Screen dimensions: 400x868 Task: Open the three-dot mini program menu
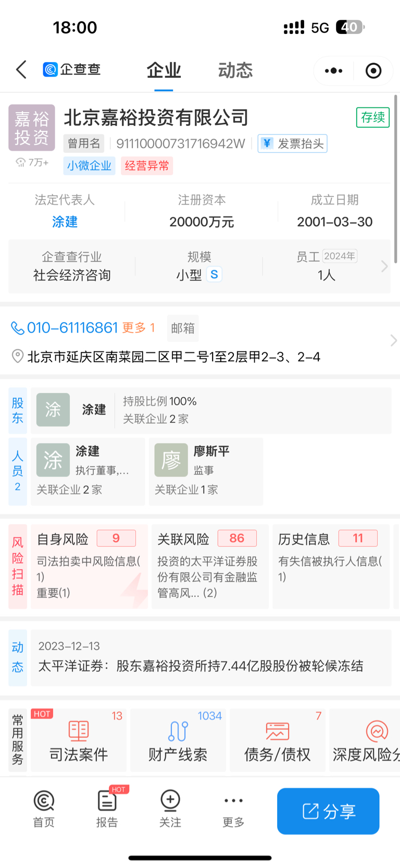pos(334,70)
